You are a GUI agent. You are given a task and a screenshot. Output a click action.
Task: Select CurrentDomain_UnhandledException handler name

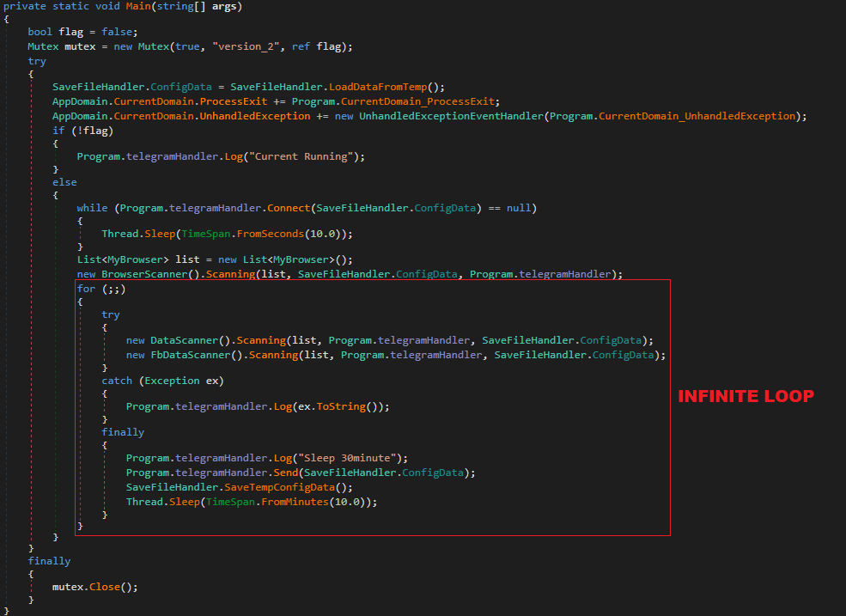(697, 116)
